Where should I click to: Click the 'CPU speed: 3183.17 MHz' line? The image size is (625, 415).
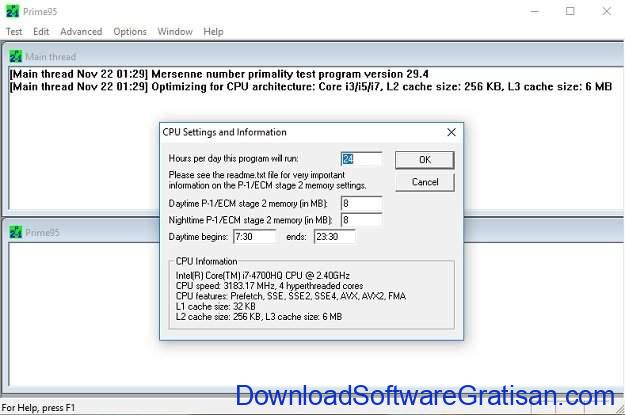[269, 286]
